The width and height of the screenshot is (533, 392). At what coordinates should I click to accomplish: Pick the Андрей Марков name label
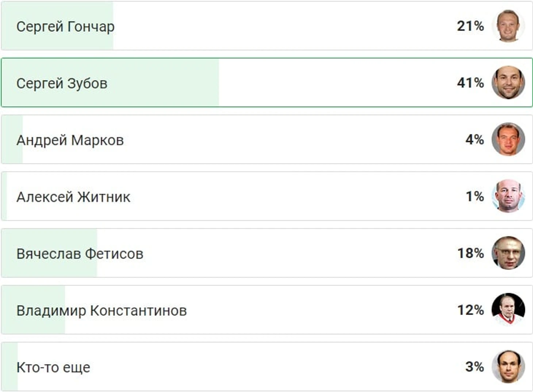(70, 140)
